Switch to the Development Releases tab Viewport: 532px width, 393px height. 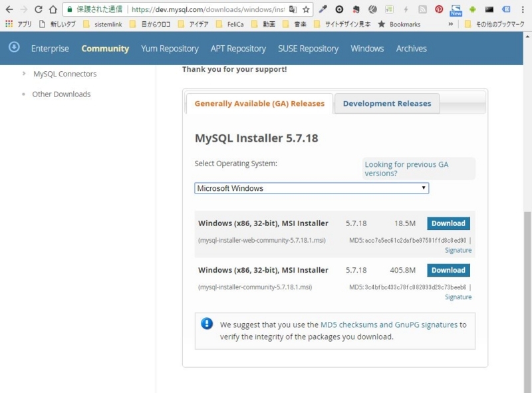click(387, 104)
